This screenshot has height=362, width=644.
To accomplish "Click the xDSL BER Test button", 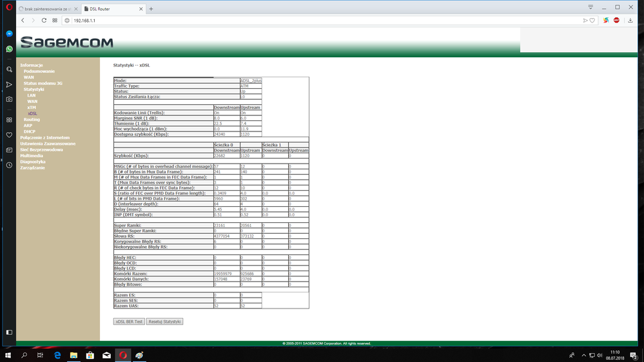I will (x=129, y=322).
